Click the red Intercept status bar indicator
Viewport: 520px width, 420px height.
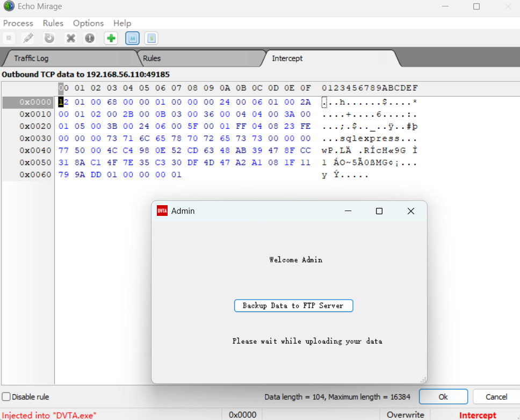coord(478,415)
